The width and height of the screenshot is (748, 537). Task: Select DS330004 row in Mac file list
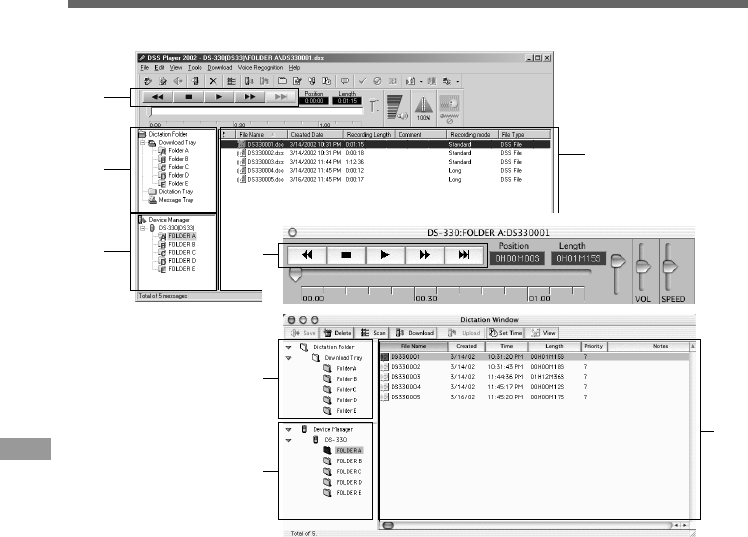[534, 387]
